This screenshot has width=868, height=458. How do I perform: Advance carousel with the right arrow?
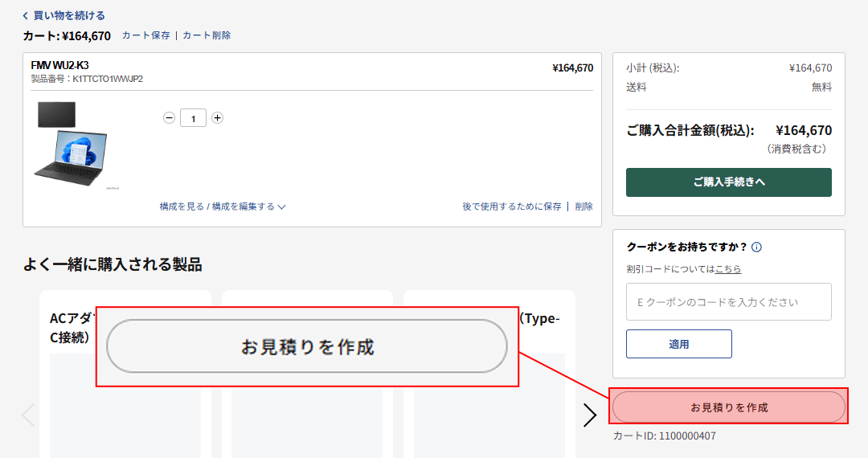[x=590, y=415]
